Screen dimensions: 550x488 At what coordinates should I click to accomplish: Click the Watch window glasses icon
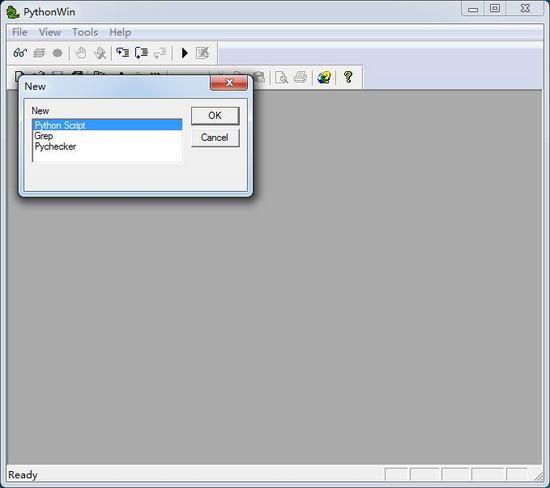[x=20, y=53]
